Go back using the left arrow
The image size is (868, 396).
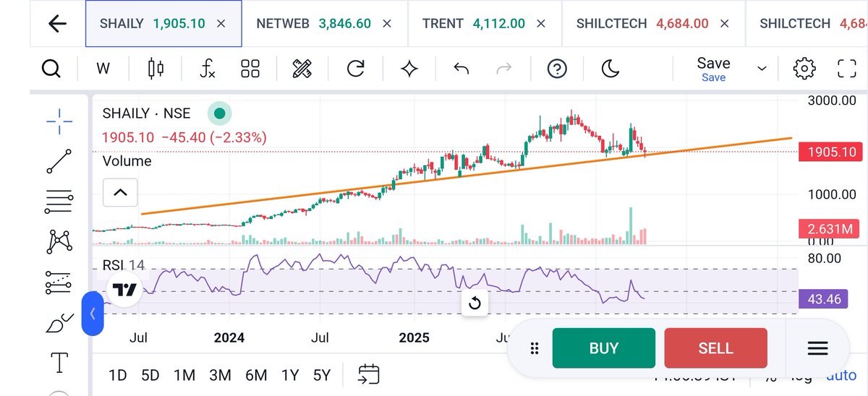click(x=57, y=23)
